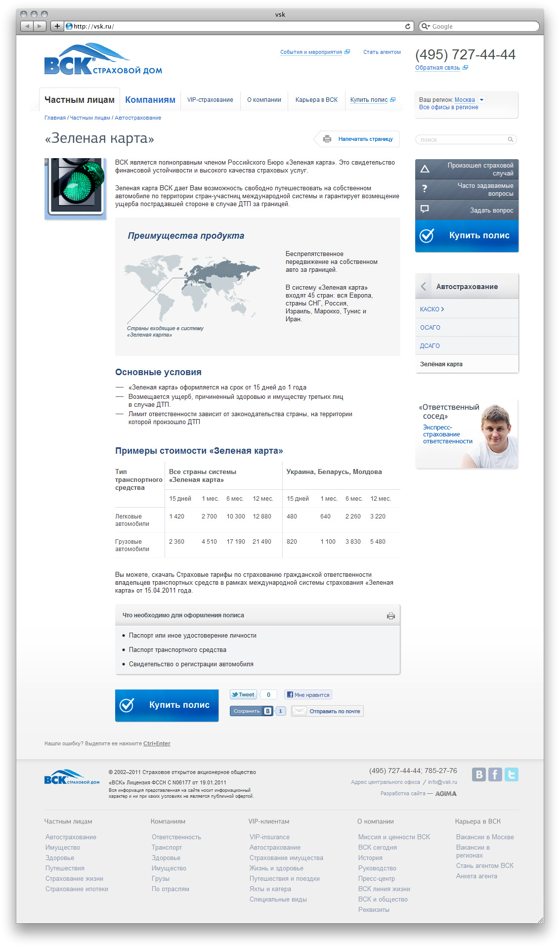Open VIP-страхование menu item
The width and height of the screenshot is (560, 947).
pos(210,100)
